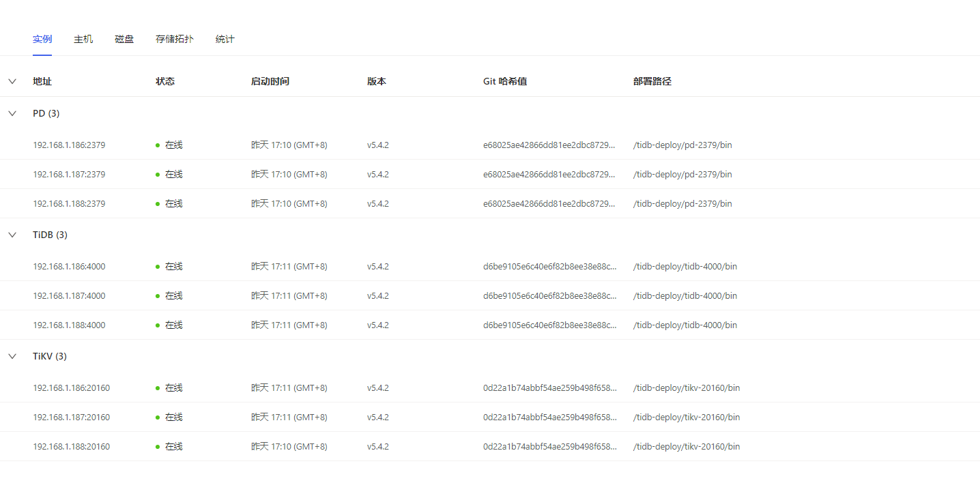Select address 192.168.1.188:2379
Image resolution: width=980 pixels, height=483 pixels.
click(69, 204)
